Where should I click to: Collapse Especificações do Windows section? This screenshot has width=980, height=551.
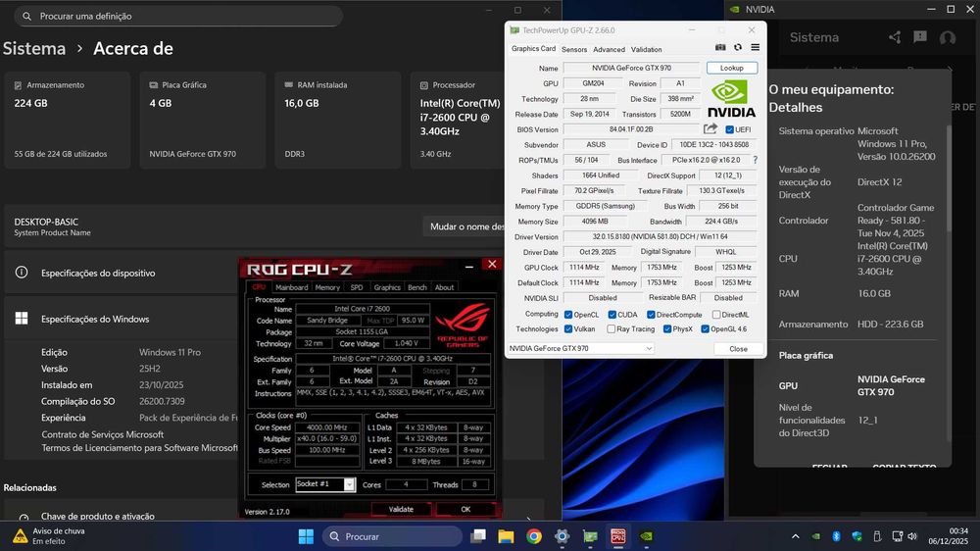pos(119,319)
